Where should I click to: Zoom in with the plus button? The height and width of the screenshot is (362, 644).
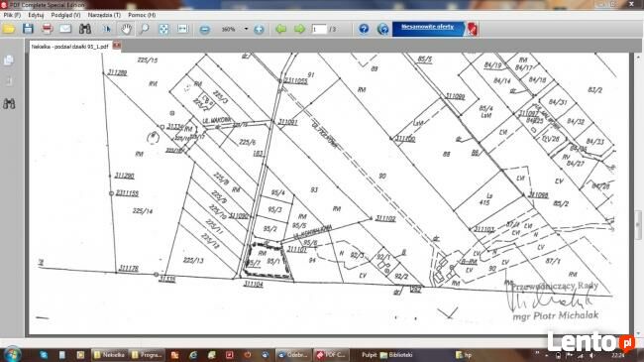click(259, 29)
